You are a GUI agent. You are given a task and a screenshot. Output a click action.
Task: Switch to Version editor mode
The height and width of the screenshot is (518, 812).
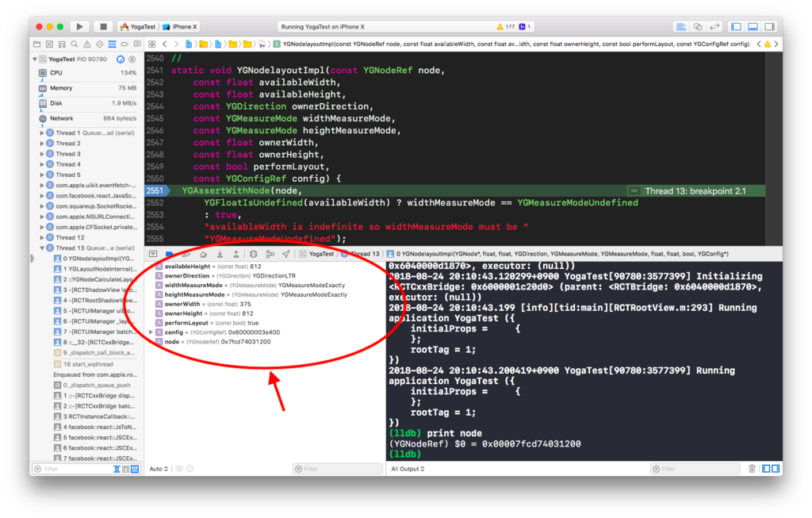click(715, 26)
